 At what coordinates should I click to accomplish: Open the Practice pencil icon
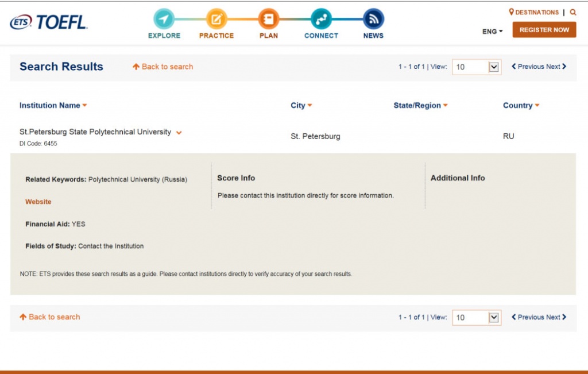(x=216, y=19)
